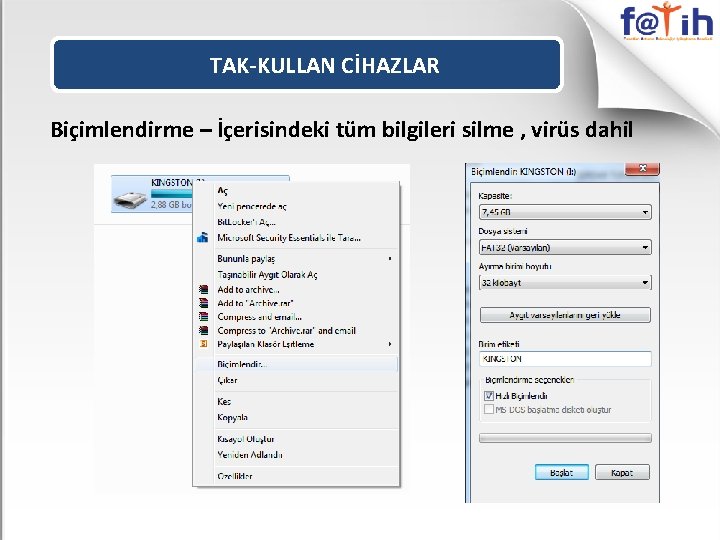Viewport: 720px width, 540px height.
Task: Open Ayırma birimi boyutu dropdown
Action: (565, 283)
